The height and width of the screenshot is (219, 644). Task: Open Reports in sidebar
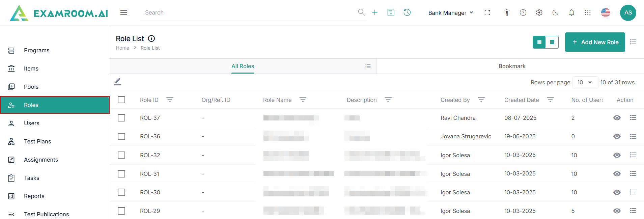(55, 196)
